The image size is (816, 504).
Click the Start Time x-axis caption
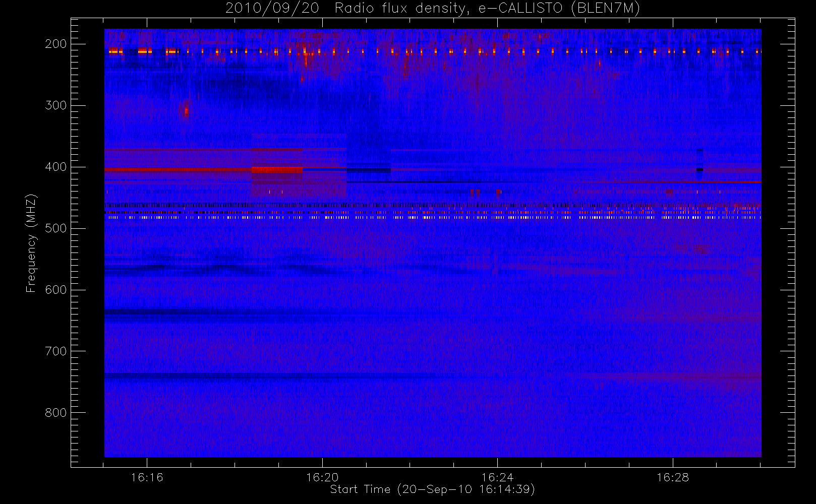[432, 489]
